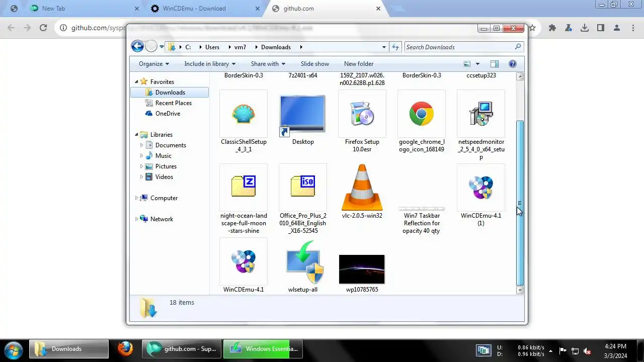Show hidden tray icons arrow
This screenshot has width=644, height=362.
point(551,351)
